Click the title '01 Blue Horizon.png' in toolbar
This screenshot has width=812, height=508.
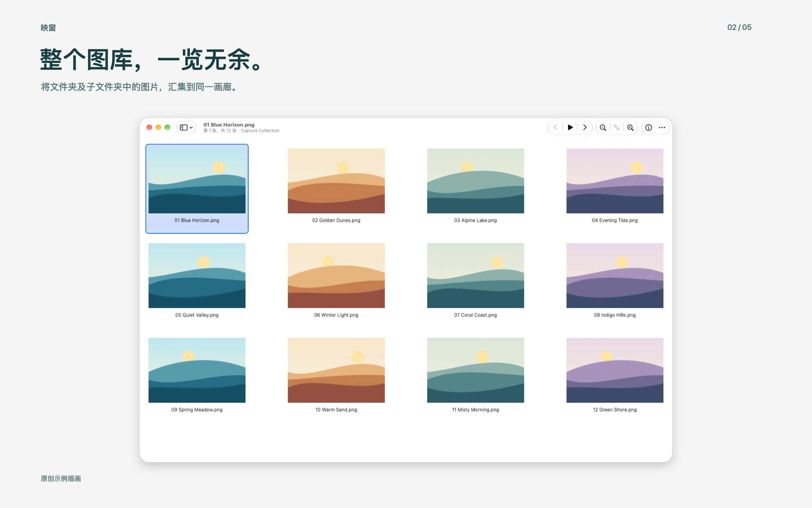click(229, 125)
